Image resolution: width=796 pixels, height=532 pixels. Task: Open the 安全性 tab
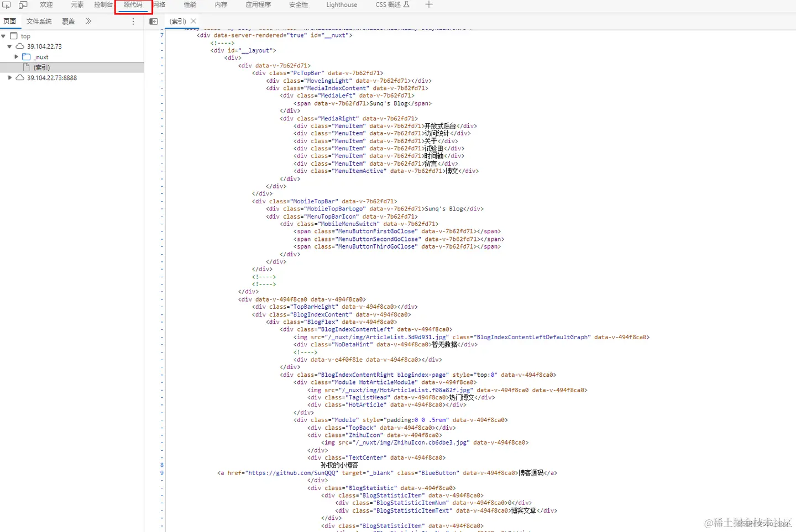[298, 5]
